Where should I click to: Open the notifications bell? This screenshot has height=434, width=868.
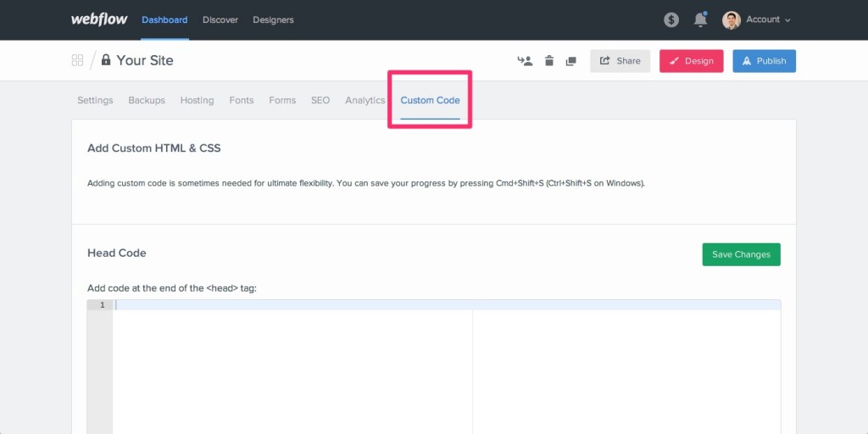[x=700, y=20]
